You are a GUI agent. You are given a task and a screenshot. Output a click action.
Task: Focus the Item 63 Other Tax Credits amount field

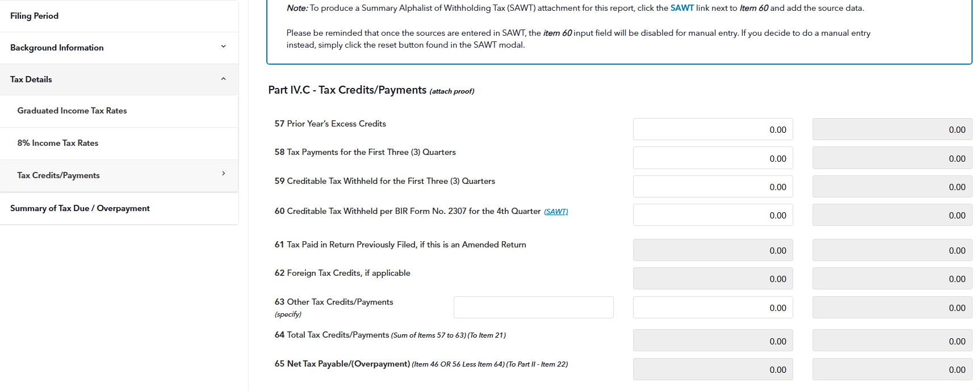coord(713,307)
